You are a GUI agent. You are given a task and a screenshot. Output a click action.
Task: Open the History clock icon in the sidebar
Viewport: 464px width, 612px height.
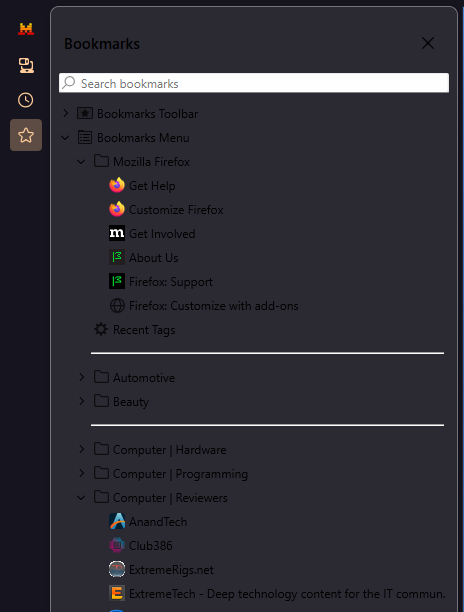click(x=26, y=100)
